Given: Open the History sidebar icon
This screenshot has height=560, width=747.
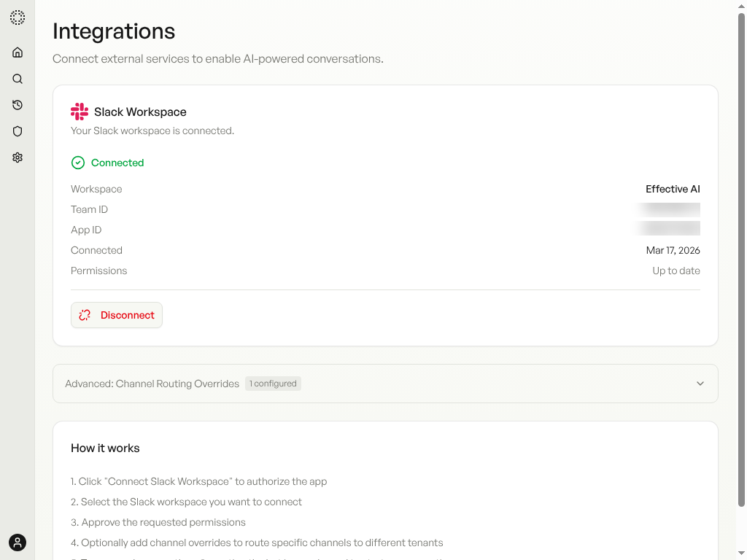Looking at the screenshot, I should [18, 105].
